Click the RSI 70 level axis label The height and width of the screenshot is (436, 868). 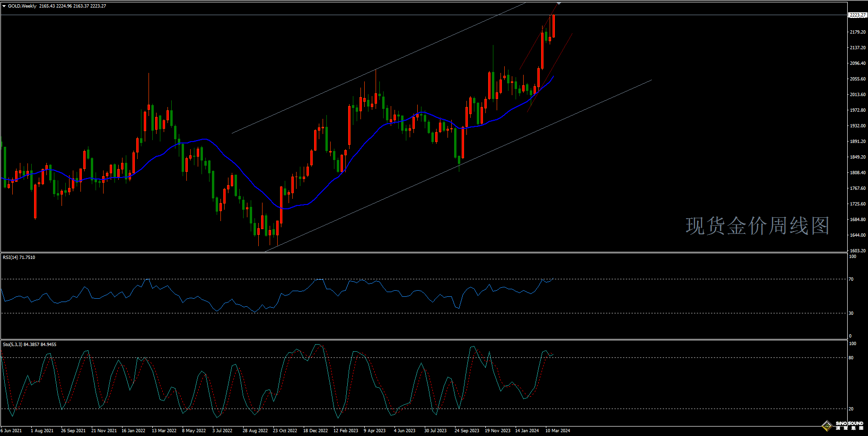[x=851, y=279]
